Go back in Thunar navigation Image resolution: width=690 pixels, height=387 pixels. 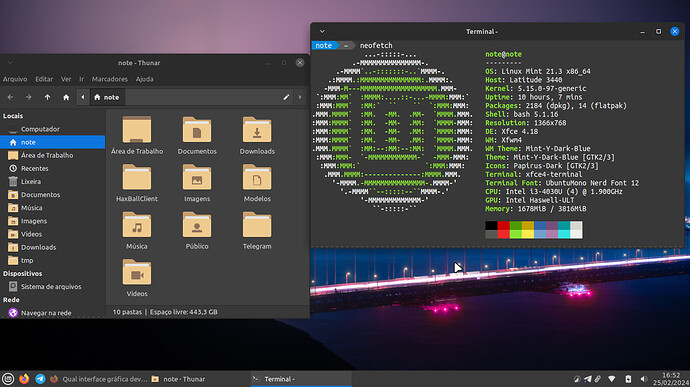[x=10, y=97]
